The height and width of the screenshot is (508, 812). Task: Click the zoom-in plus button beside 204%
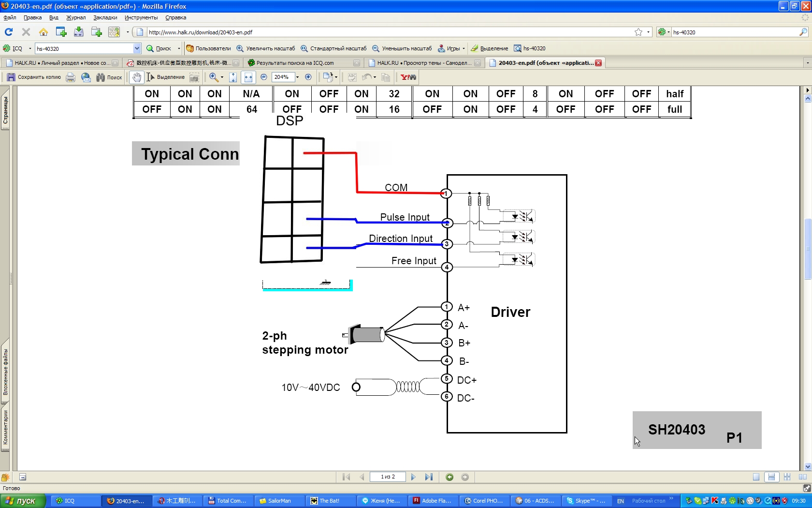[308, 77]
